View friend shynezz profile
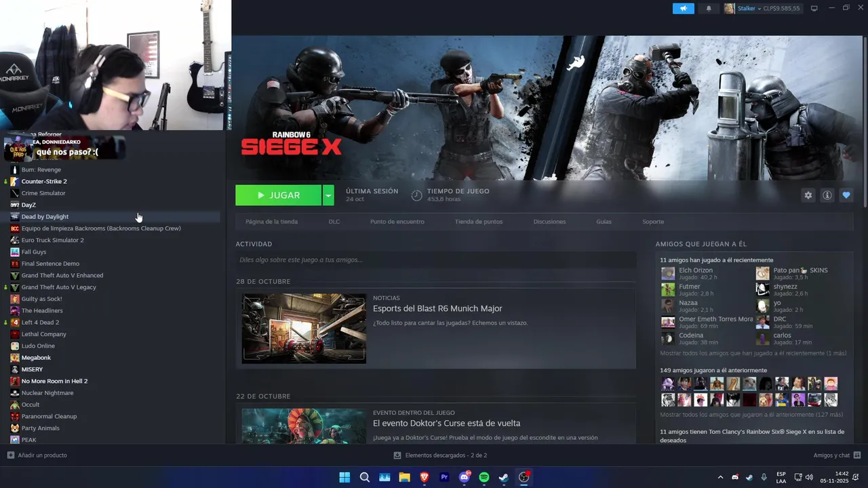Image resolution: width=868 pixels, height=488 pixels. (785, 287)
